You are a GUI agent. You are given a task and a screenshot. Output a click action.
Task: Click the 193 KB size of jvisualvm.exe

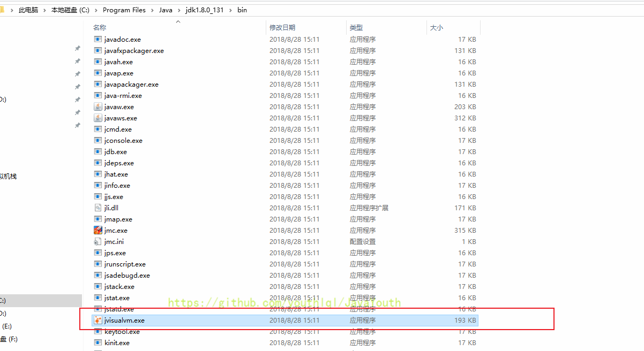click(465, 320)
